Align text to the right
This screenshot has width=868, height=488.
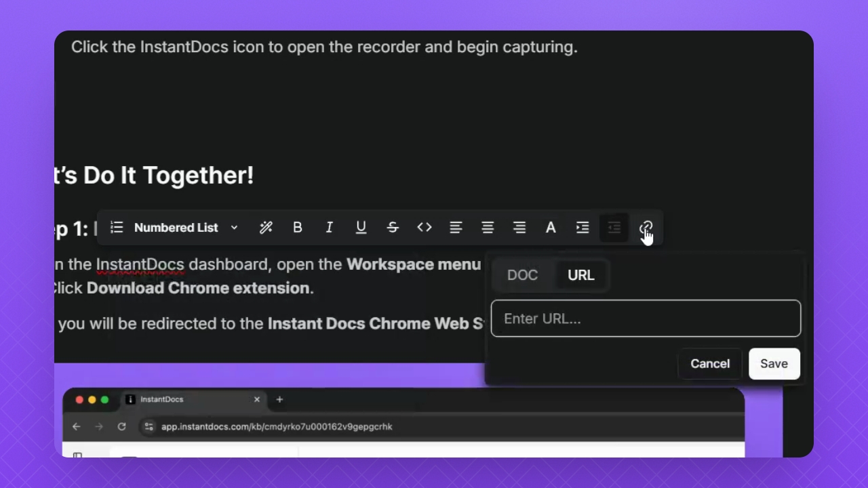(519, 228)
